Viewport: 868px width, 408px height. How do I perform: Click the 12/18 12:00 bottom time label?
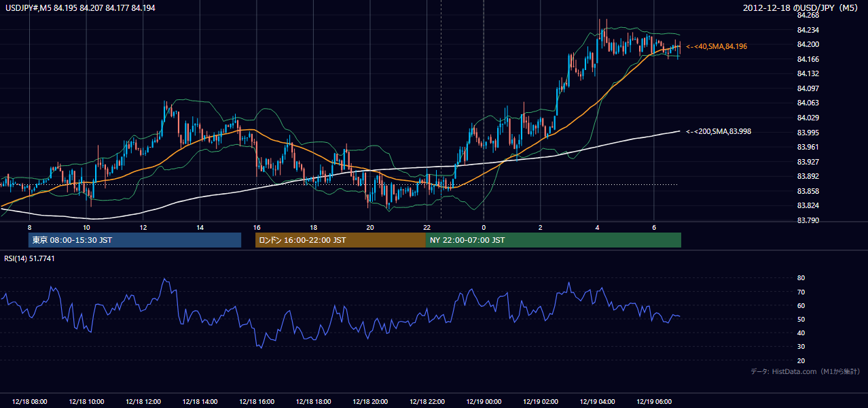143,402
